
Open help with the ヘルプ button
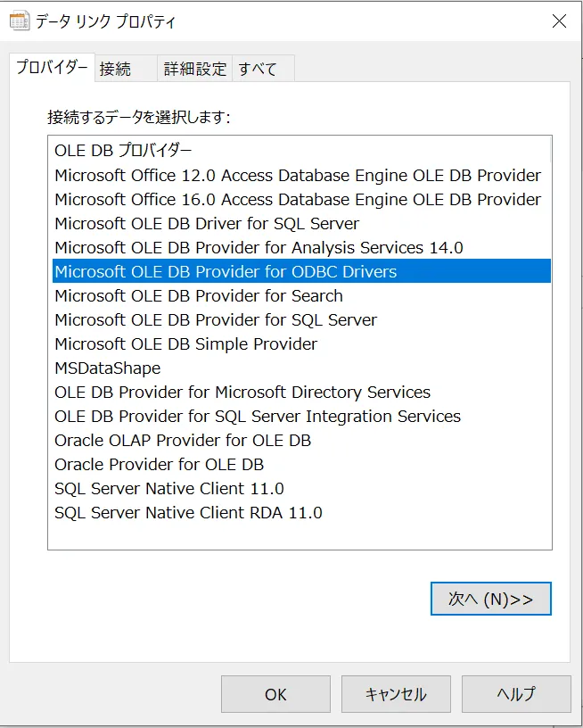516,694
